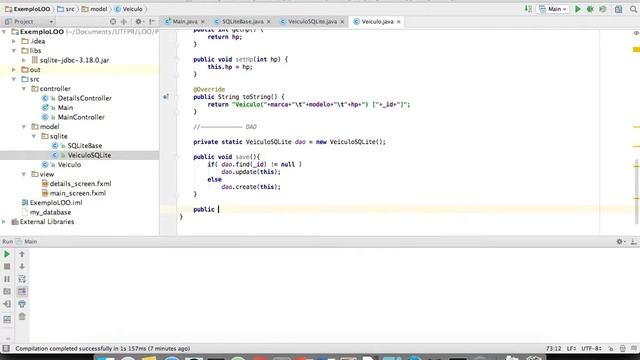The height and width of the screenshot is (360, 640).
Task: Run with coverage icon in top toolbar
Action: point(603,9)
